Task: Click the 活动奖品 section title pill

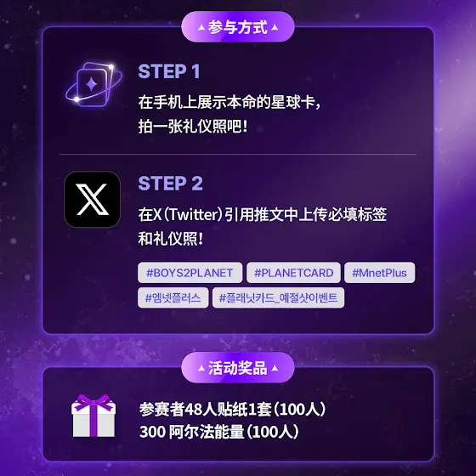Action: [x=238, y=367]
